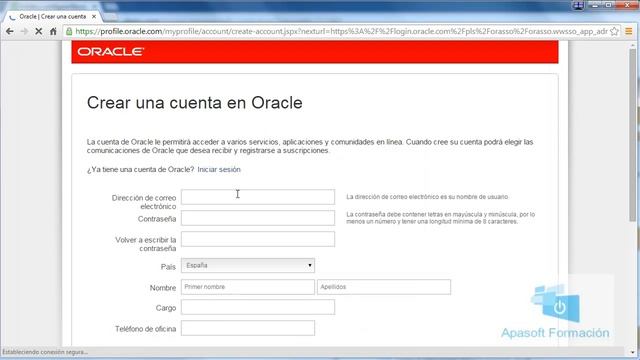Click the address bar URL
Image resolution: width=640 pixels, height=360 pixels.
(x=341, y=31)
